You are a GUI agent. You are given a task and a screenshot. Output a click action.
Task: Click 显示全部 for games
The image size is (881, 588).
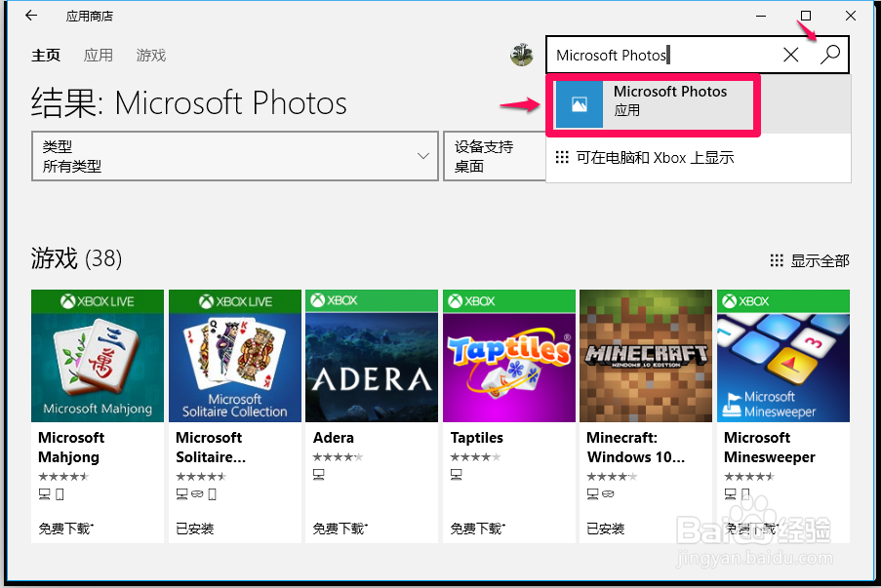click(820, 260)
